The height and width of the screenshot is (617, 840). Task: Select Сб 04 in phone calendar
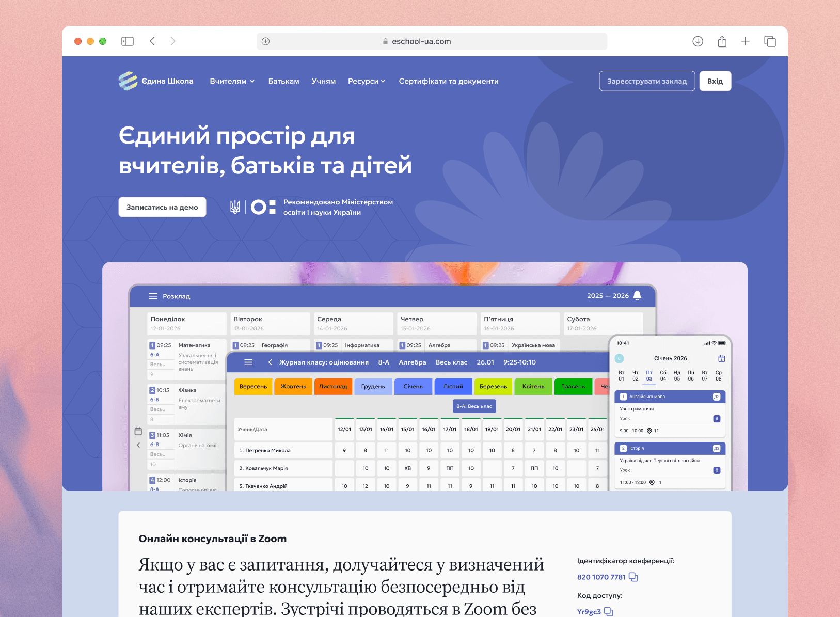663,376
